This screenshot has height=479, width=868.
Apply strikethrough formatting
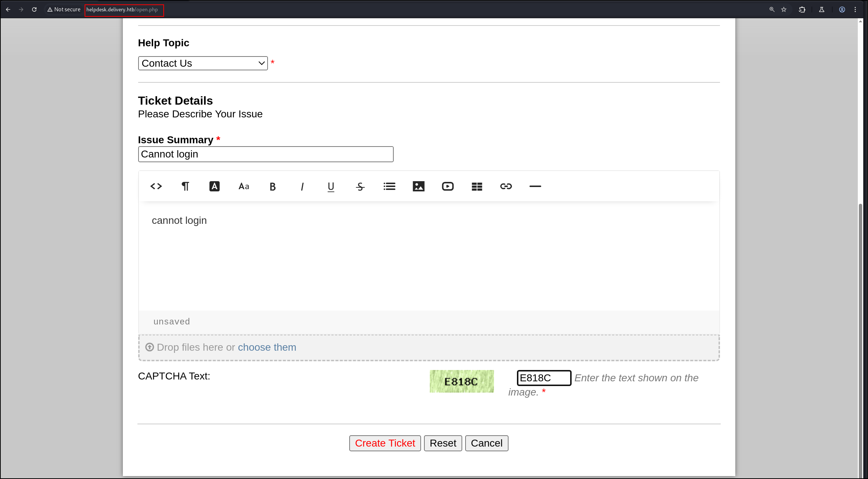360,186
